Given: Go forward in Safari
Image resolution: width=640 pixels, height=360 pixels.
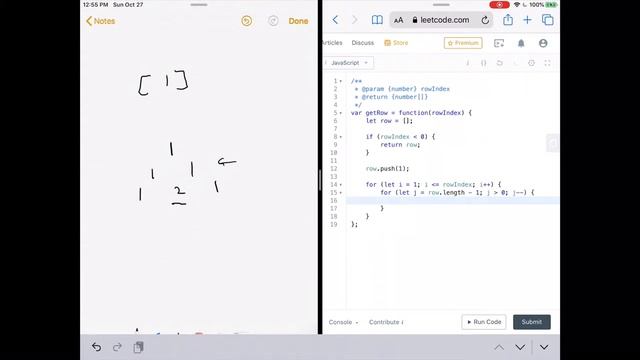Looking at the screenshot, I should (x=355, y=20).
